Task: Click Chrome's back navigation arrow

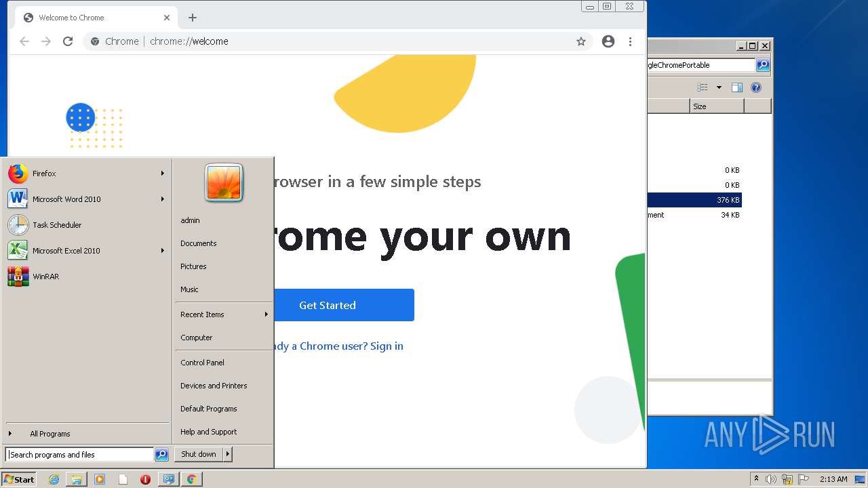Action: tap(24, 41)
